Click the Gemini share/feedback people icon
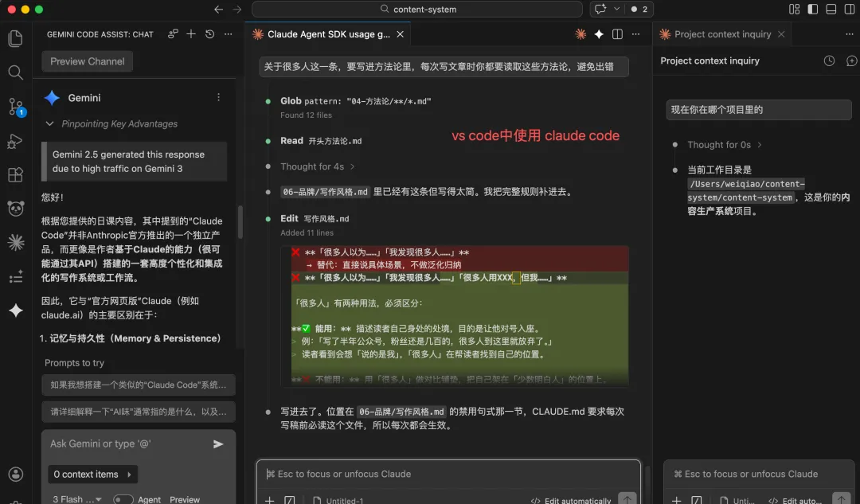 coord(173,34)
